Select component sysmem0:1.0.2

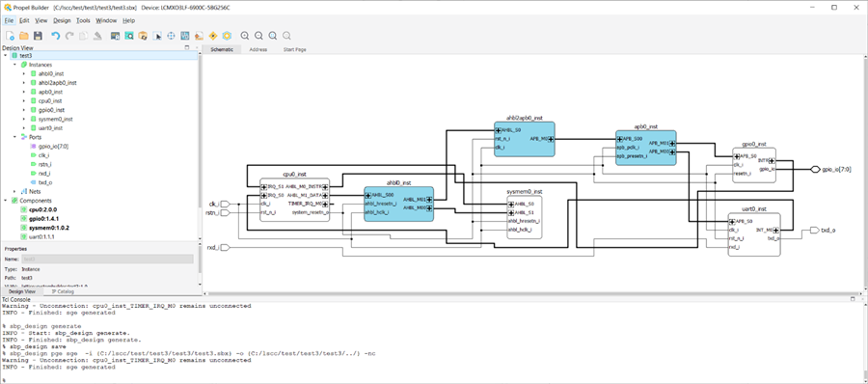(49, 228)
